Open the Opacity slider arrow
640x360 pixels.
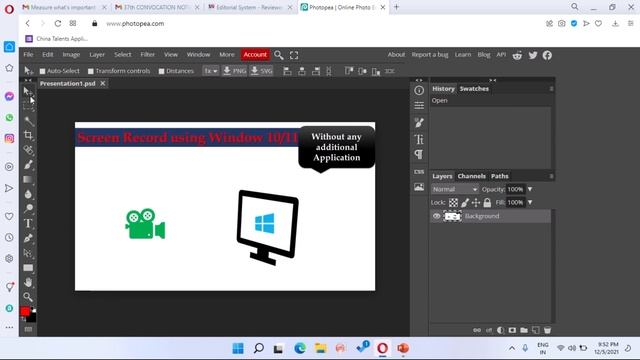tap(530, 189)
